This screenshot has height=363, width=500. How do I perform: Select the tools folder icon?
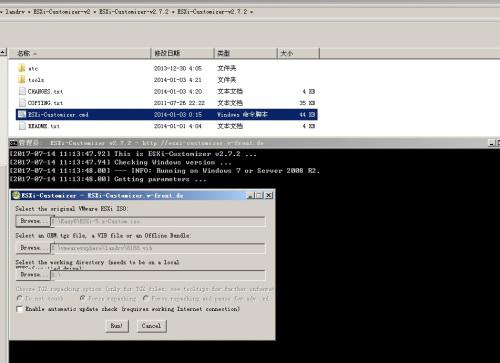[22, 80]
